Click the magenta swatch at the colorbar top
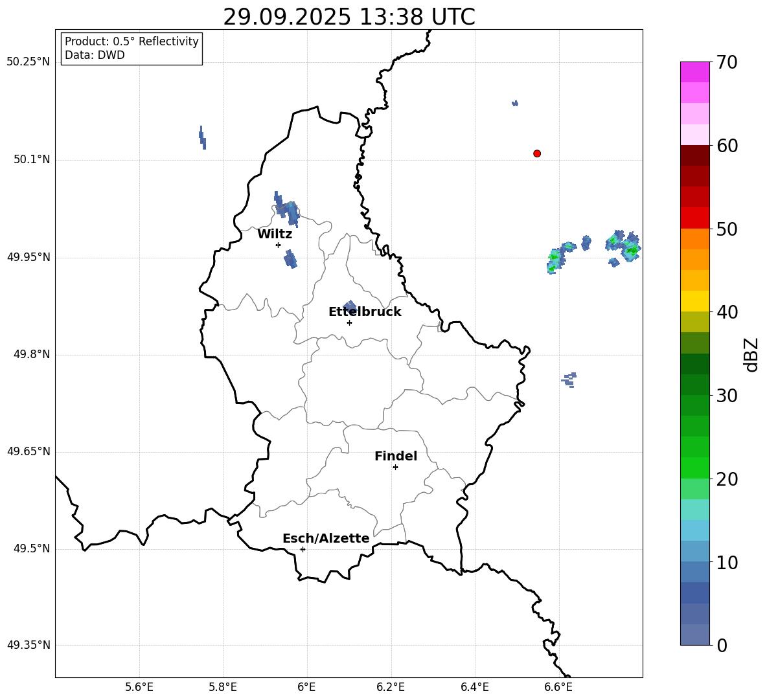The image size is (767, 700). (694, 72)
